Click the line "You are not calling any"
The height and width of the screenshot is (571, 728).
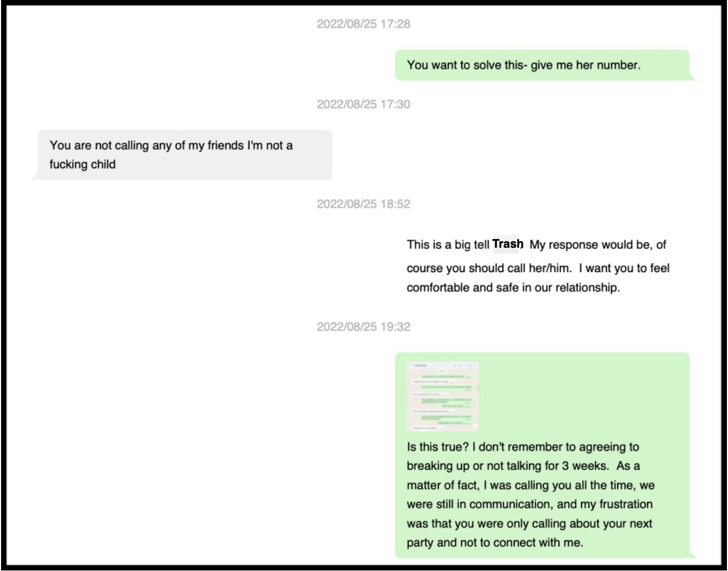pyautogui.click(x=171, y=145)
